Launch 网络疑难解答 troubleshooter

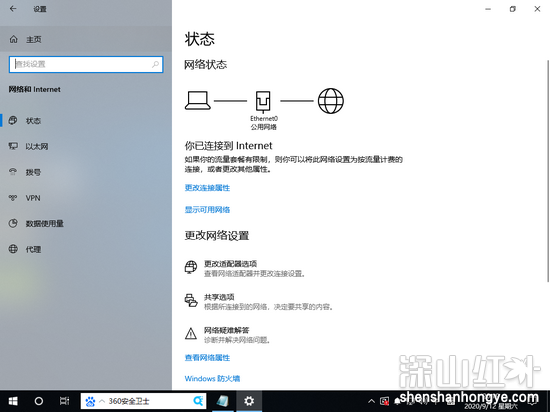coord(227,335)
